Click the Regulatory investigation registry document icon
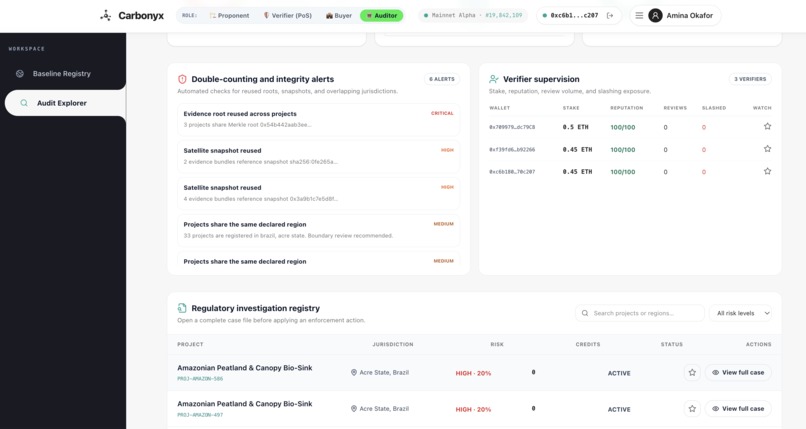 pos(182,308)
